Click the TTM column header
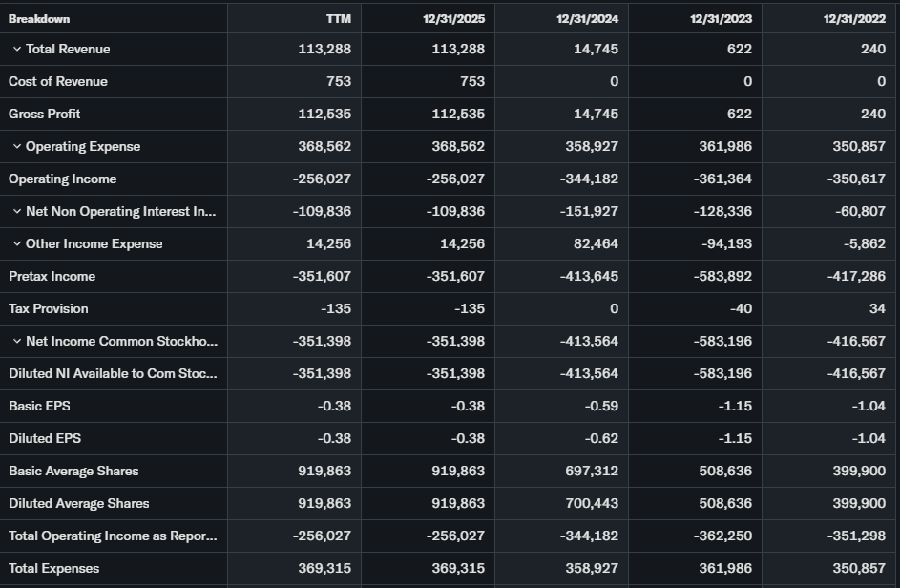Screen dimensions: 900x588 pos(338,19)
